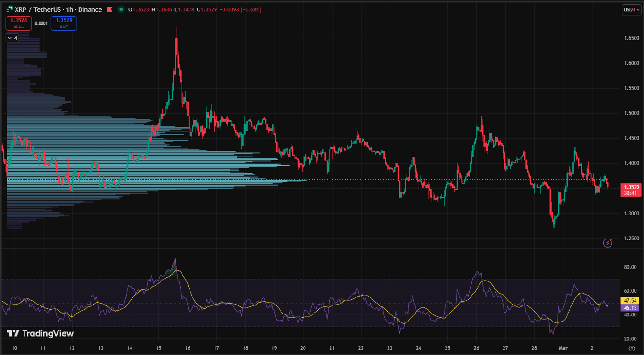Click the date 23 on time axis
Viewport: 644px width, 355px height.
[x=389, y=348]
